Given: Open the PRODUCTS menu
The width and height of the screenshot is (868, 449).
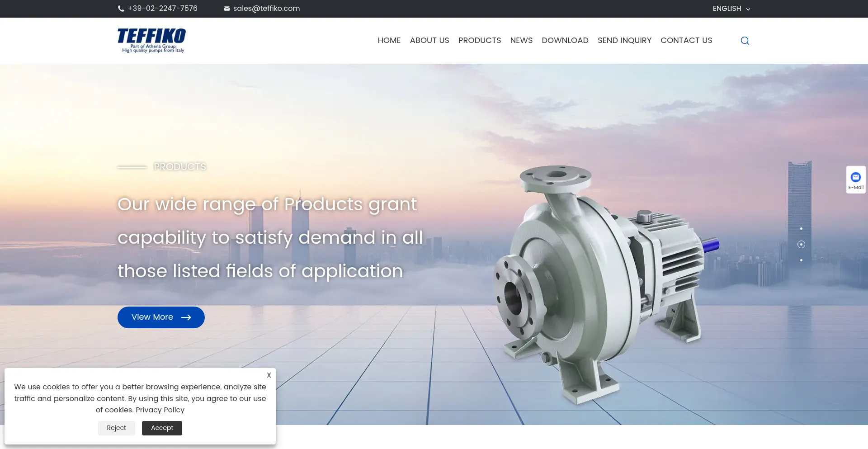Looking at the screenshot, I should point(479,40).
